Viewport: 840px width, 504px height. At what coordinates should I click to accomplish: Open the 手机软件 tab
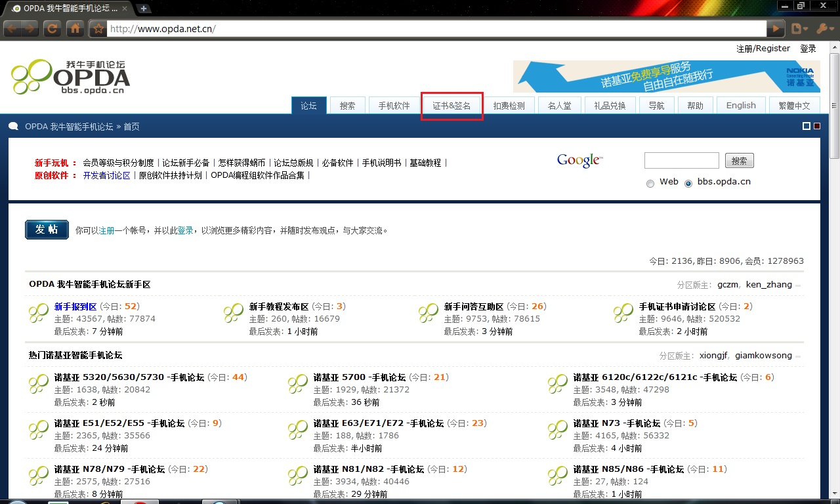394,106
